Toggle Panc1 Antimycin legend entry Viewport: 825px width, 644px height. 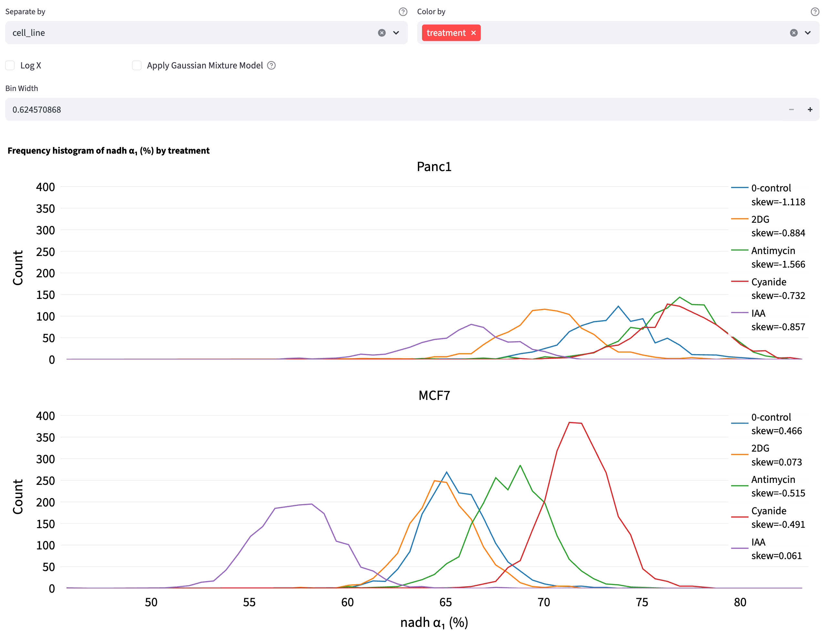(x=768, y=257)
